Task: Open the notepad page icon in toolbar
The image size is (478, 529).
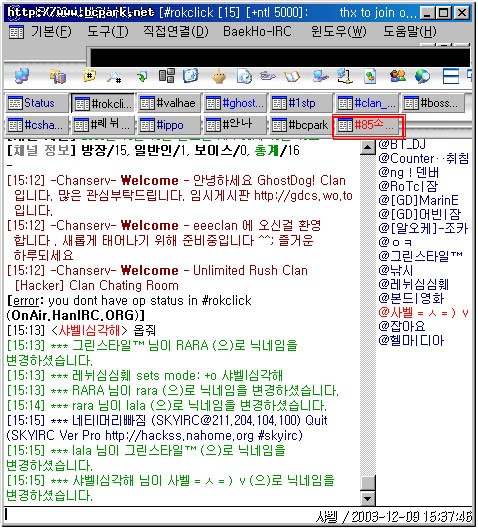Action: (x=370, y=77)
